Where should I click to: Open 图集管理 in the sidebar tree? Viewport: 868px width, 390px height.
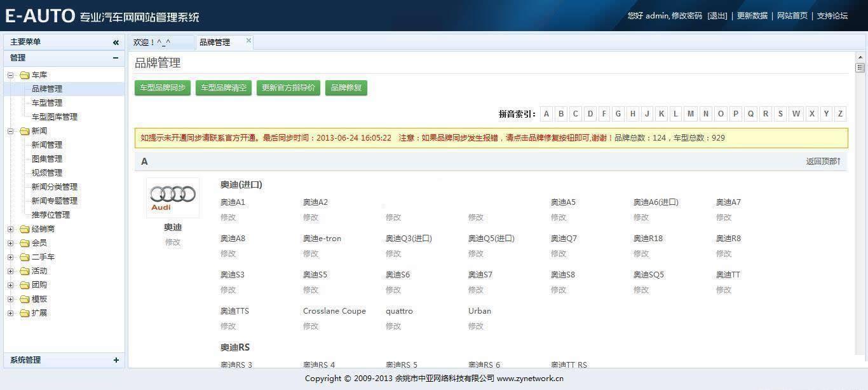coord(47,159)
